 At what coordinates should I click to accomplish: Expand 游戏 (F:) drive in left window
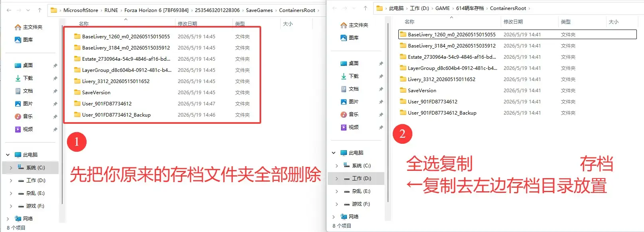click(x=11, y=206)
